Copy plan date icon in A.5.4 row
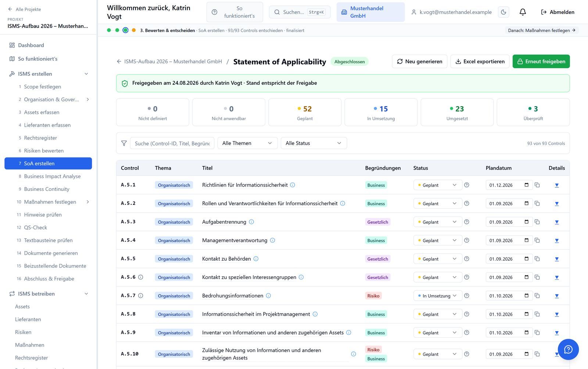The image size is (588, 369). tap(537, 240)
